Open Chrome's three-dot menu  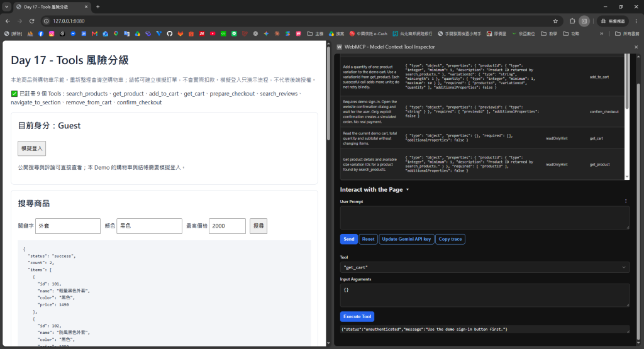636,21
